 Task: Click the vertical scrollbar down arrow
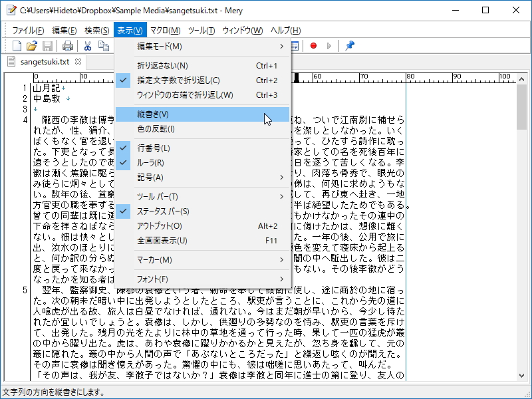pyautogui.click(x=521, y=375)
